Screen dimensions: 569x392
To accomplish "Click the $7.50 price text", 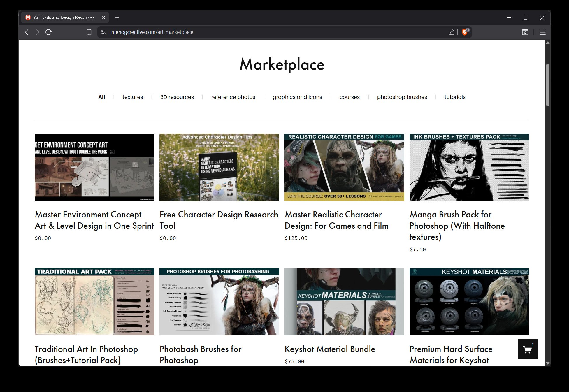I will tap(417, 249).
